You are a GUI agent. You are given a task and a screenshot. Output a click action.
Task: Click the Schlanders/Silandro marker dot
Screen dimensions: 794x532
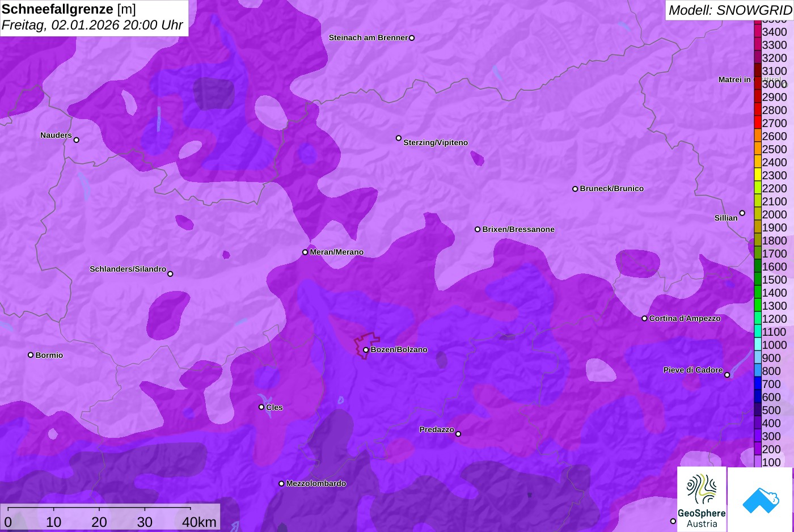pyautogui.click(x=170, y=274)
